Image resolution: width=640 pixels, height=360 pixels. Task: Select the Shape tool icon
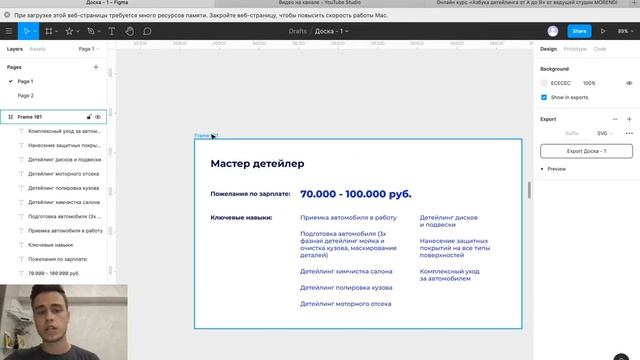coord(69,31)
